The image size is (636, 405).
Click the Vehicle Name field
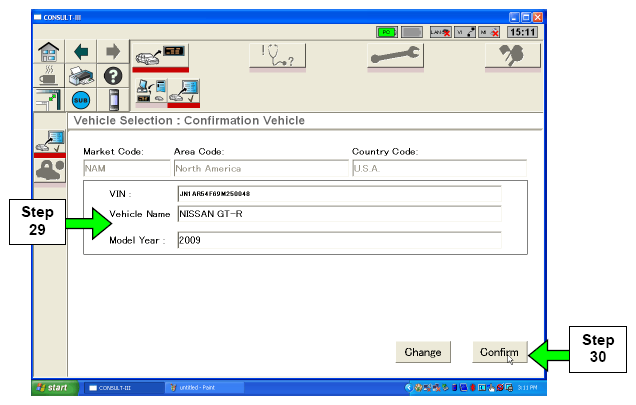338,214
